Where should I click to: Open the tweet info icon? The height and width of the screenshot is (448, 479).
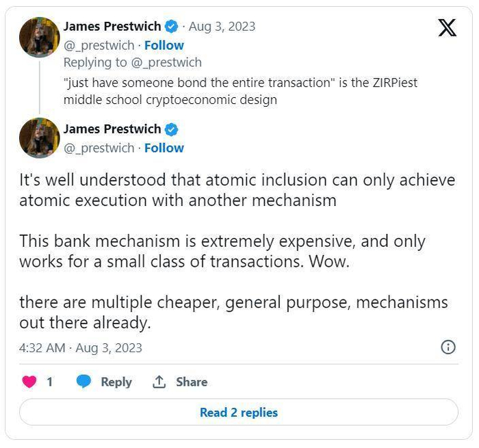pyautogui.click(x=448, y=347)
